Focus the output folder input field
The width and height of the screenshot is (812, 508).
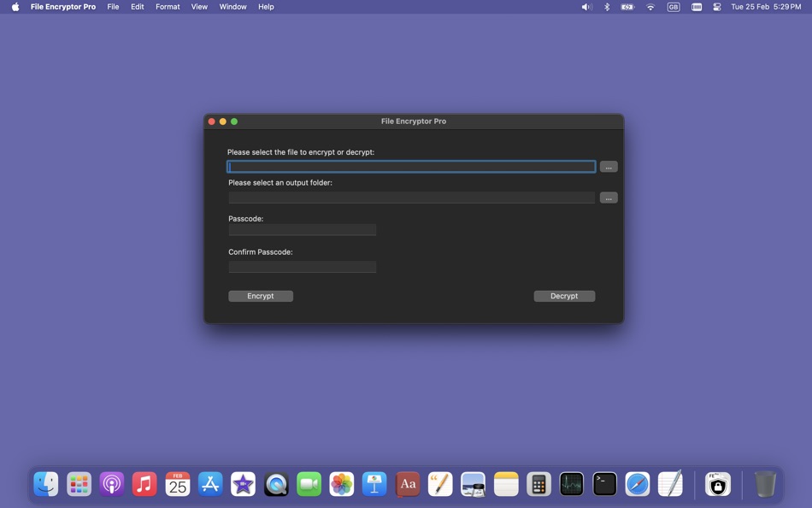pos(411,198)
